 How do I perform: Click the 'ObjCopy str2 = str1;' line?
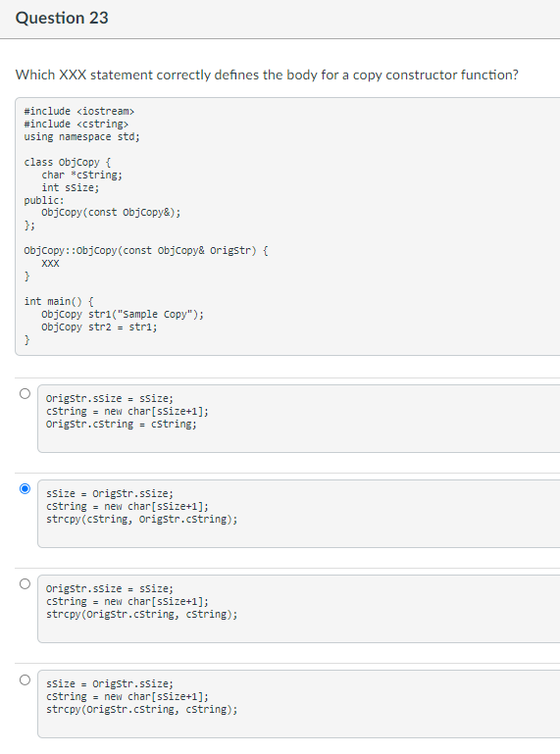99,327
